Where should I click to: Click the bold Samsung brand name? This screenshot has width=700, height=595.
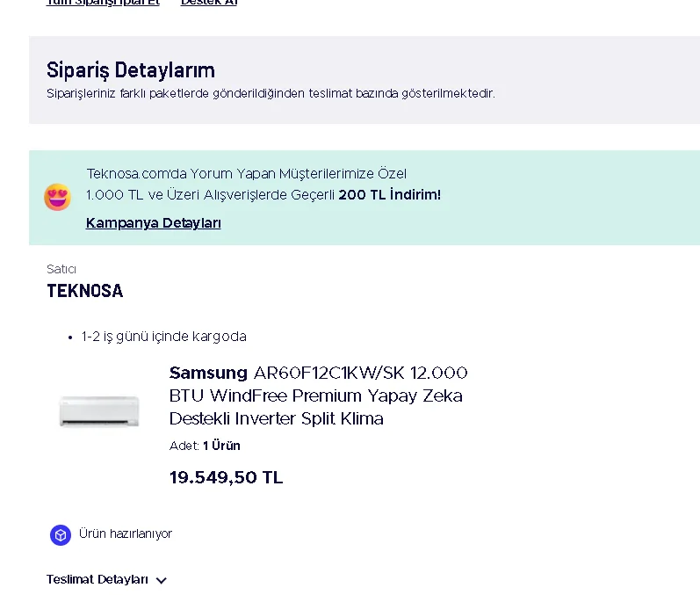208,373
